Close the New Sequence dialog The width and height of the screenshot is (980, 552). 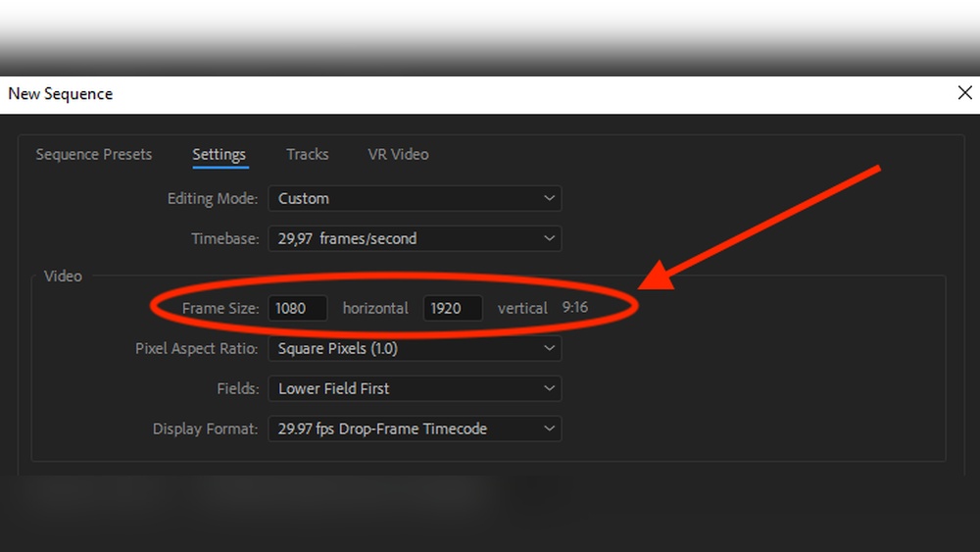tap(964, 93)
